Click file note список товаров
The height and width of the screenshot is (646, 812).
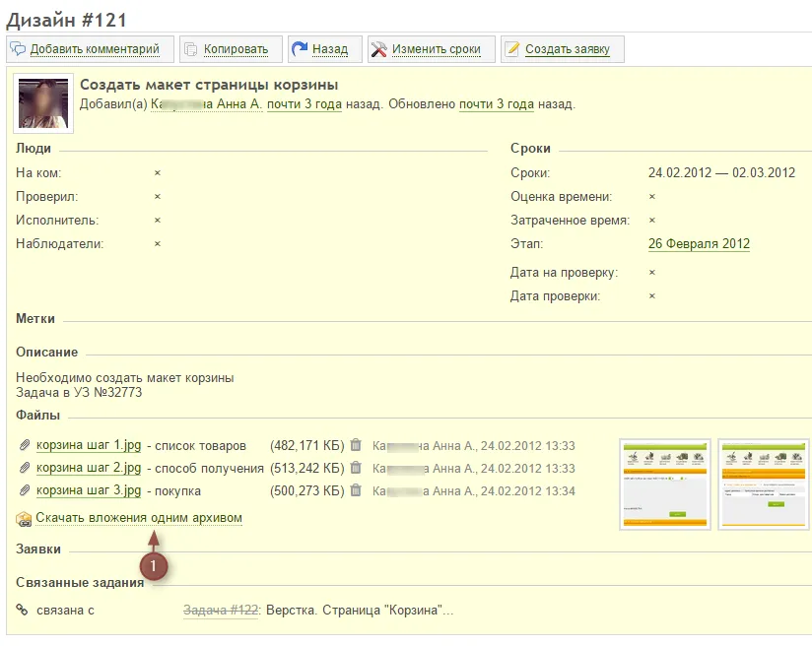[200, 446]
